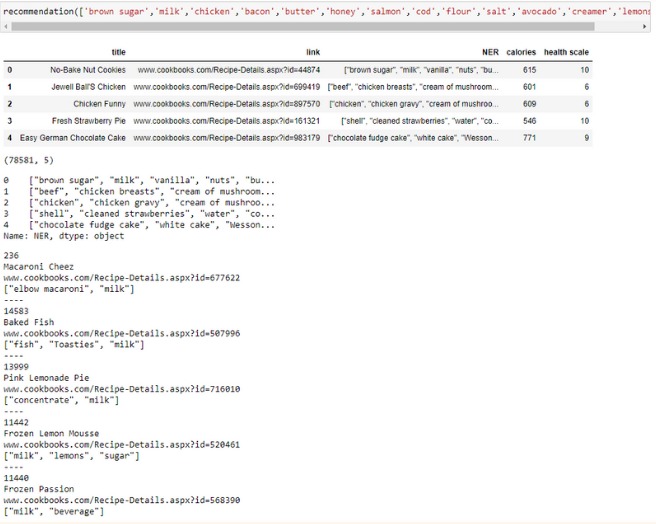Click the output link ending in id=716010
This screenshot has height=524, width=656.
point(122,389)
